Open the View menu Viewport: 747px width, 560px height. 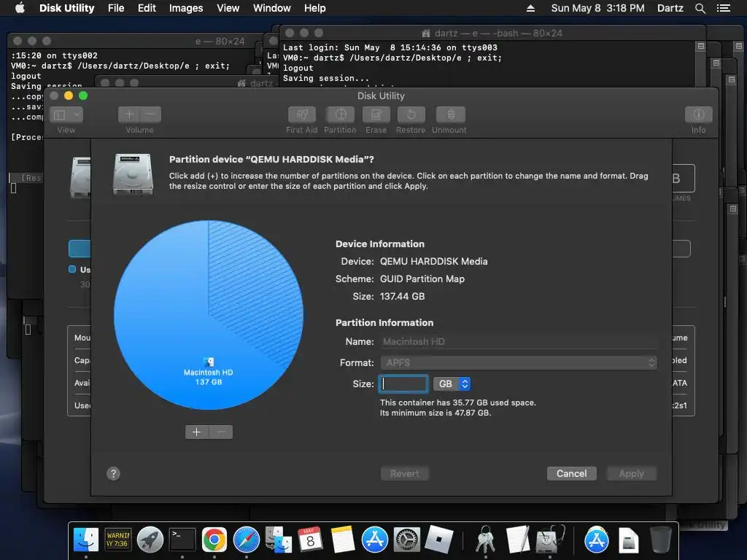(228, 8)
